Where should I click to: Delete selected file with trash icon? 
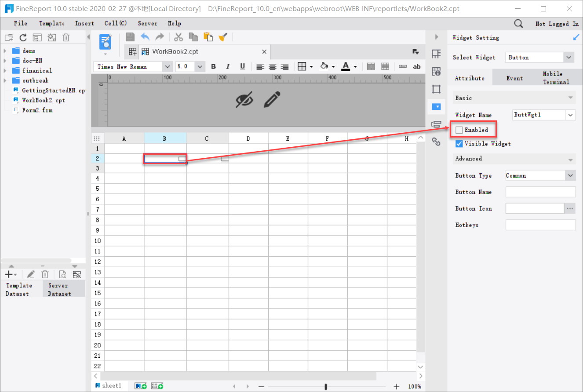tap(66, 38)
